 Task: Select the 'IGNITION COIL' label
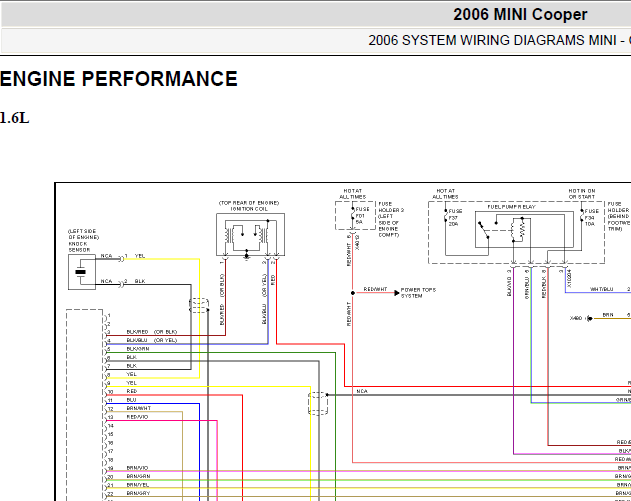coord(249,209)
